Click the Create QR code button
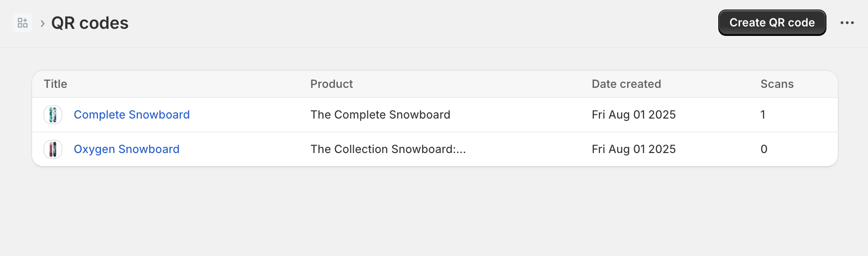 [772, 23]
